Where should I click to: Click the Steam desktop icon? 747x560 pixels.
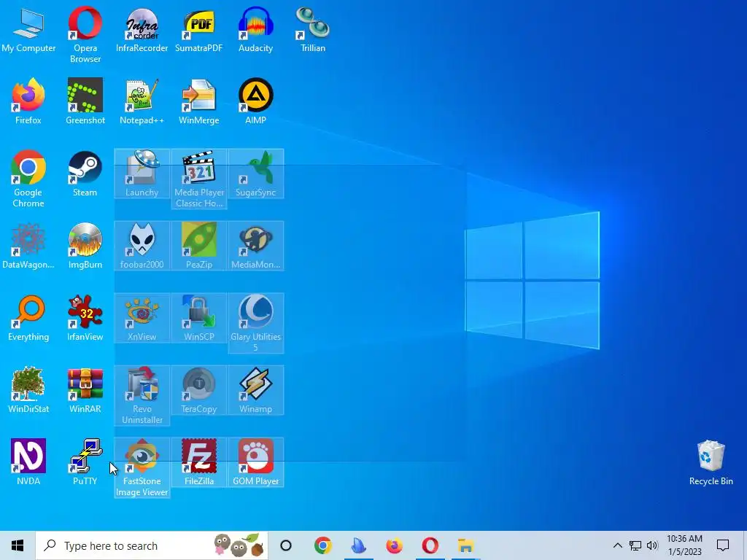coord(85,174)
